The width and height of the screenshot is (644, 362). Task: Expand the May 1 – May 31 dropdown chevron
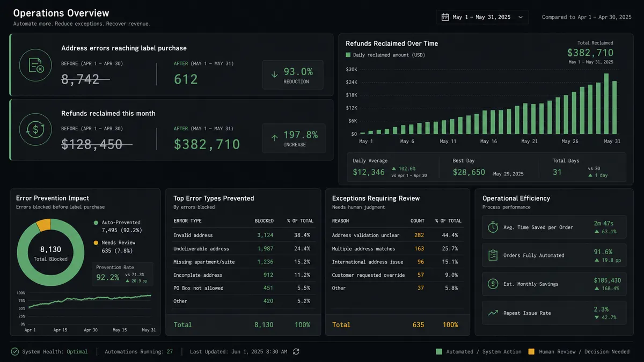tap(520, 17)
